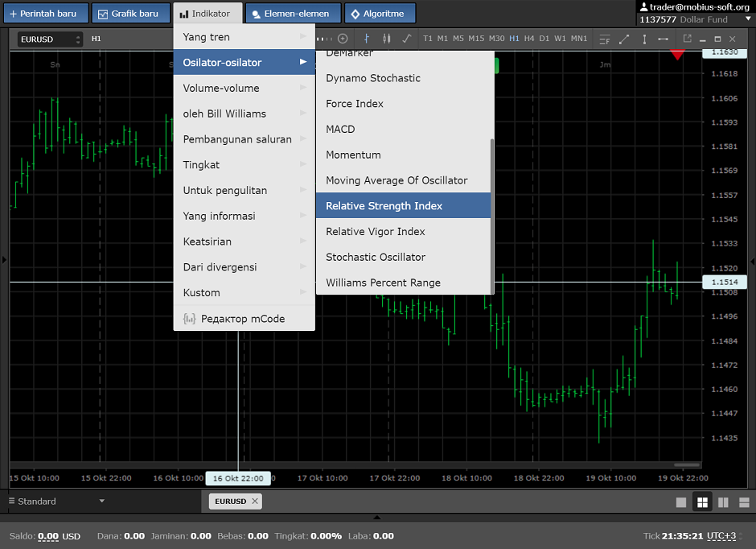Screen dimensions: 756x549
Task: Expand the Tingkat submenu
Action: coord(244,164)
